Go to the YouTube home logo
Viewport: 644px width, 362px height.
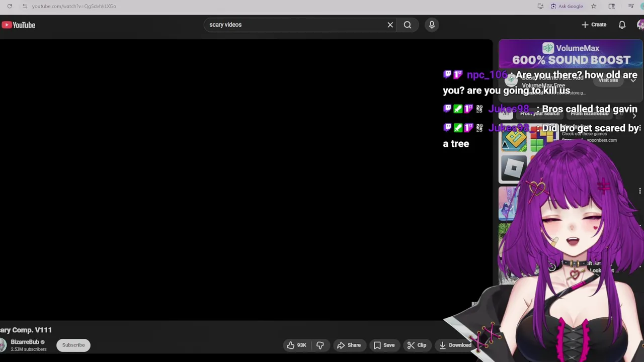point(18,25)
